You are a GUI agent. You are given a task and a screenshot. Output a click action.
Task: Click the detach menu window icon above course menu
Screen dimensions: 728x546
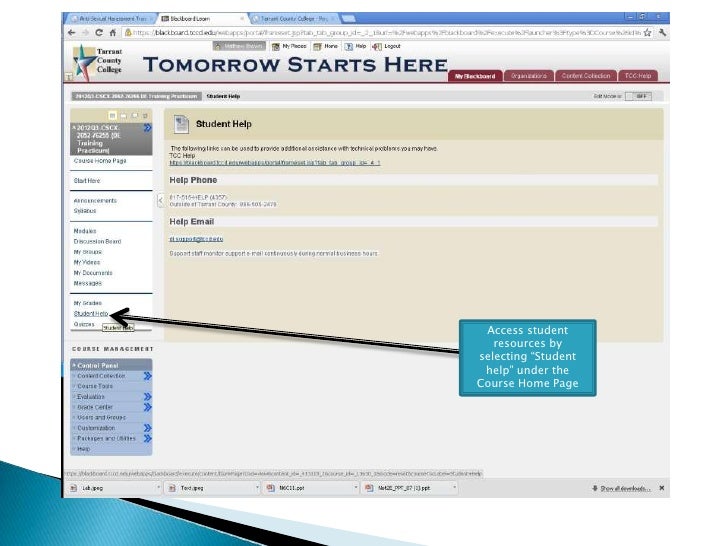[x=135, y=115]
